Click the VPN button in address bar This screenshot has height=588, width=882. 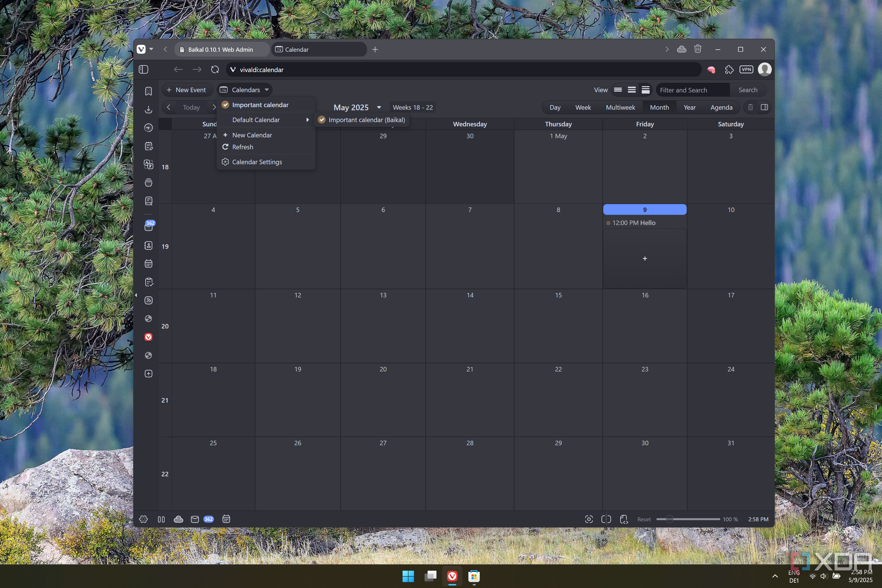(746, 69)
